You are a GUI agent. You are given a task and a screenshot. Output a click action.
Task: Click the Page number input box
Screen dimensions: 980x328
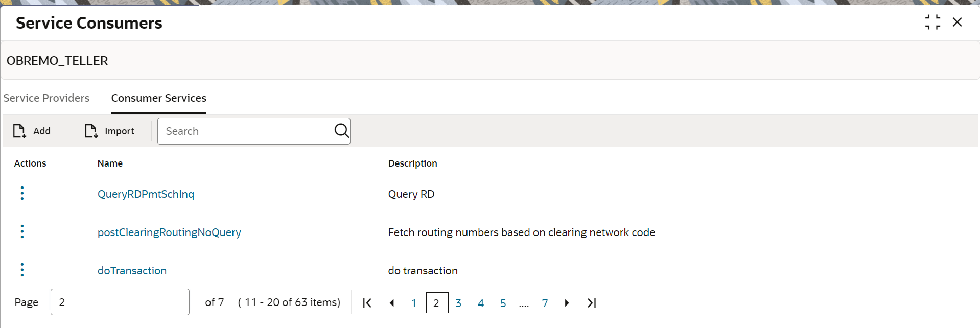point(120,302)
